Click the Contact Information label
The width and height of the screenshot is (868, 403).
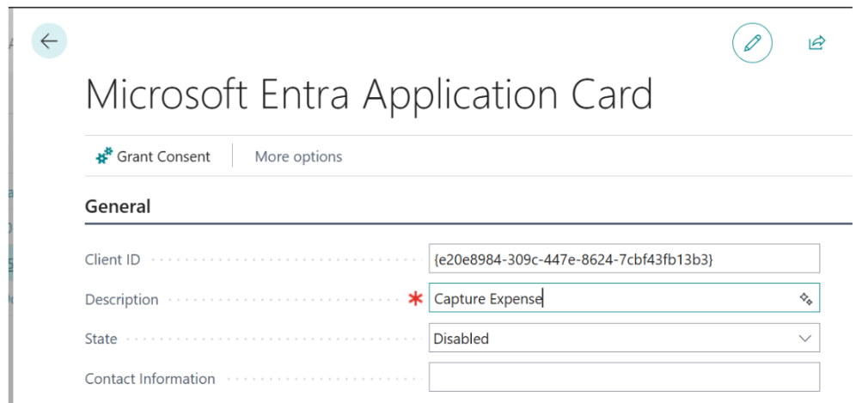(150, 379)
